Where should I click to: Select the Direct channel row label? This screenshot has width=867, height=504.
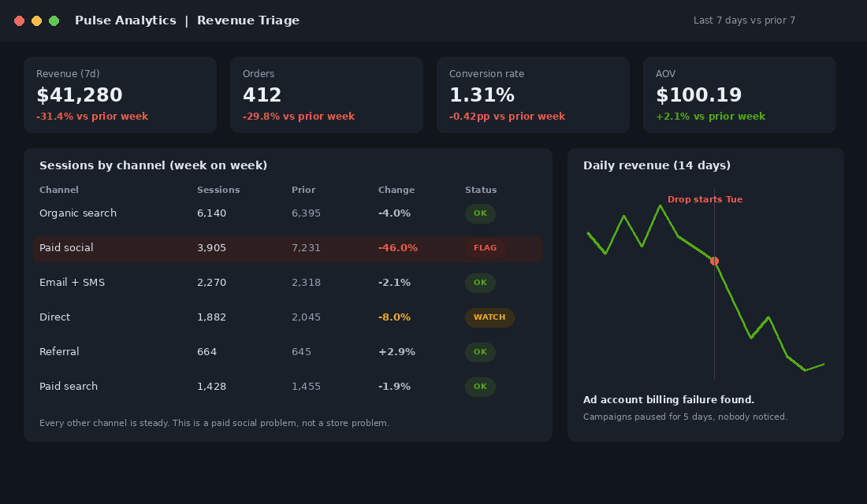(x=54, y=317)
